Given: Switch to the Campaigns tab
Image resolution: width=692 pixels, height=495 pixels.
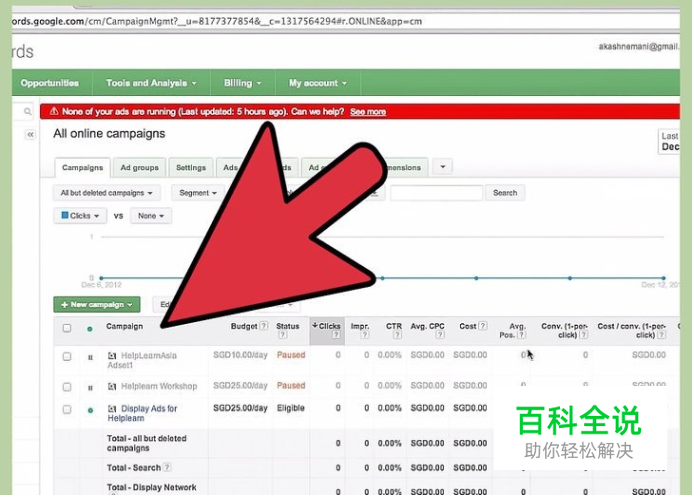Looking at the screenshot, I should point(83,168).
